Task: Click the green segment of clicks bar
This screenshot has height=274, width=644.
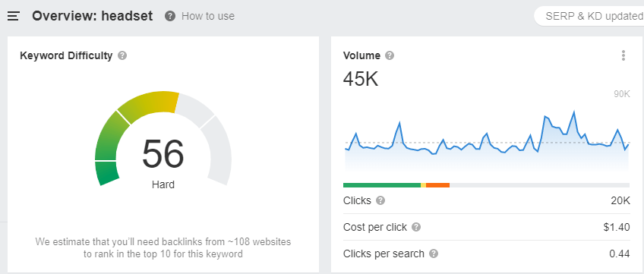Action: pyautogui.click(x=382, y=185)
